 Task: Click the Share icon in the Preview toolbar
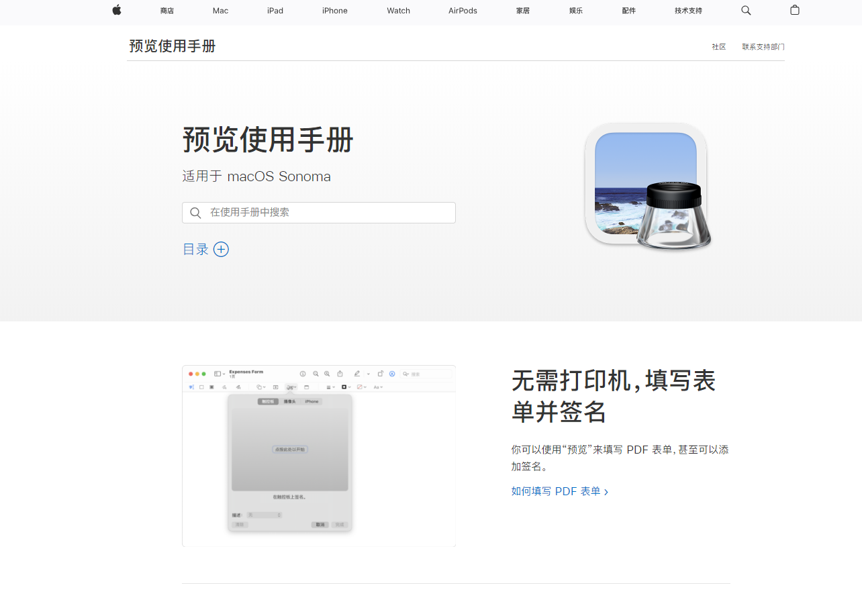click(x=340, y=374)
